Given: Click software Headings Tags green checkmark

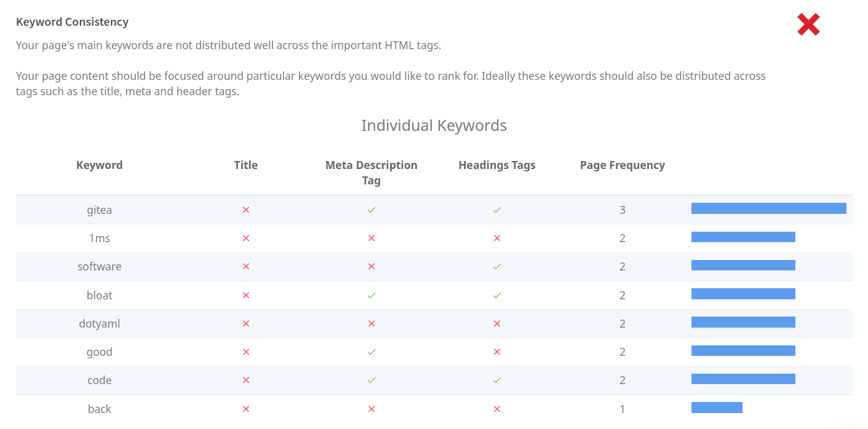Looking at the screenshot, I should click(x=497, y=267).
